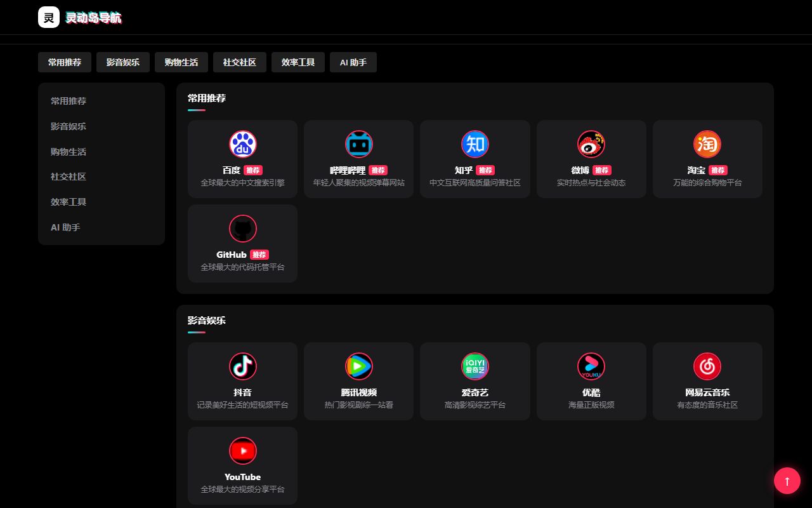
Task: Click the 推荐 badge beside 微博
Action: pyautogui.click(x=601, y=170)
